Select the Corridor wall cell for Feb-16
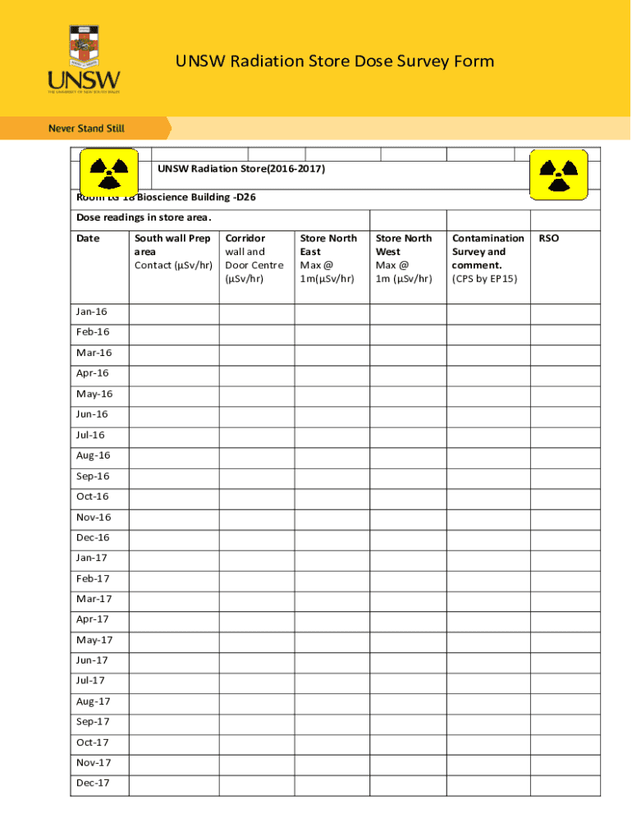 coord(256,333)
